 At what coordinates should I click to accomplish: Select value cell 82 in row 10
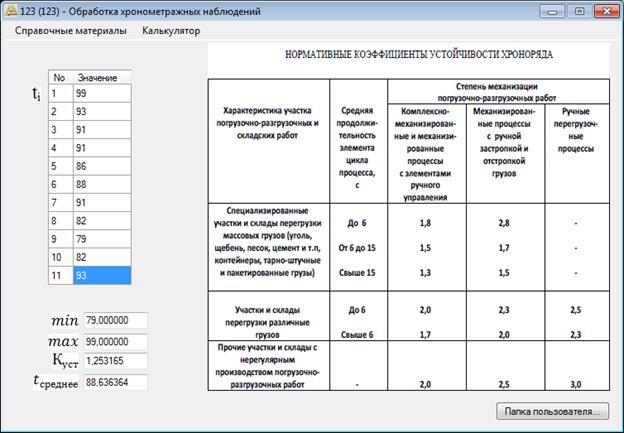coord(102,257)
